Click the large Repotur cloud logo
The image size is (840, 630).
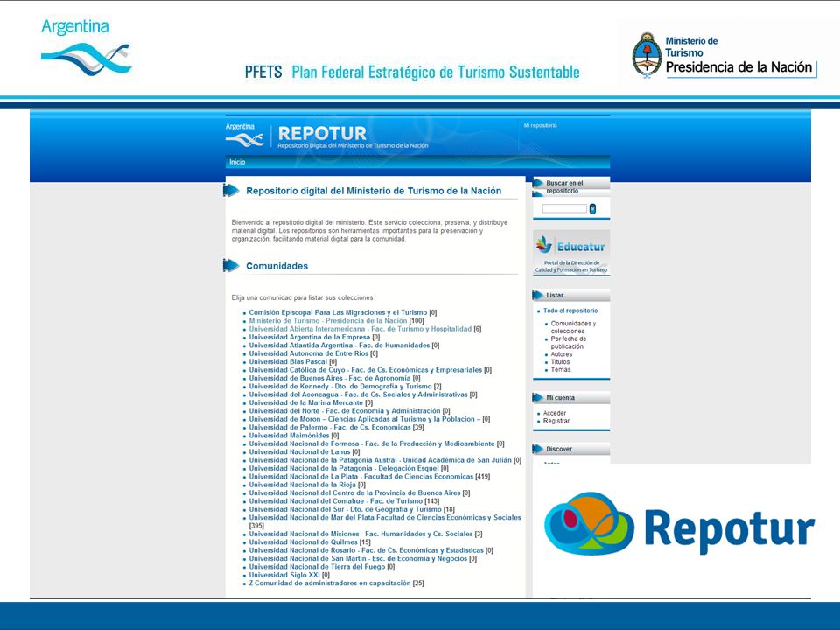tap(589, 524)
